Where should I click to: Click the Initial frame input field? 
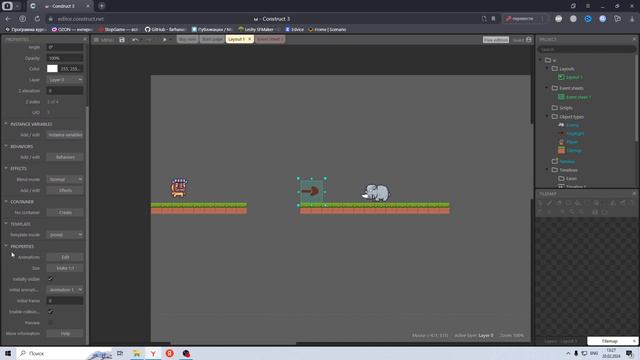click(x=65, y=301)
